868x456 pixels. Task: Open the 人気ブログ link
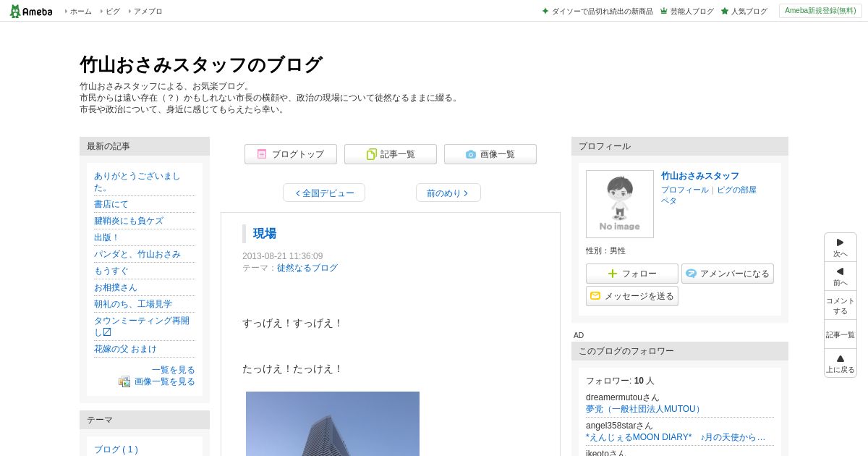[749, 12]
